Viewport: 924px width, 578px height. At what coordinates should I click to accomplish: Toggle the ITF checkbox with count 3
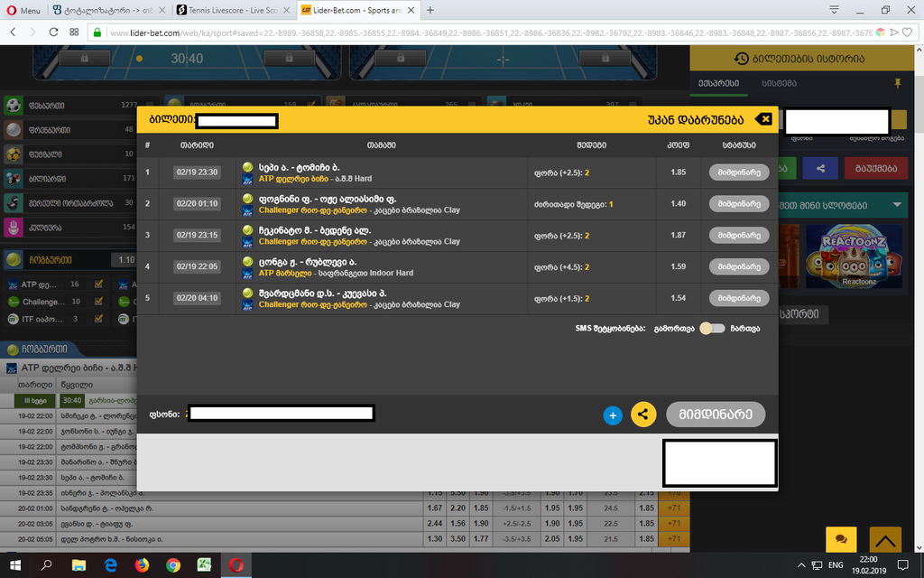coord(98,319)
